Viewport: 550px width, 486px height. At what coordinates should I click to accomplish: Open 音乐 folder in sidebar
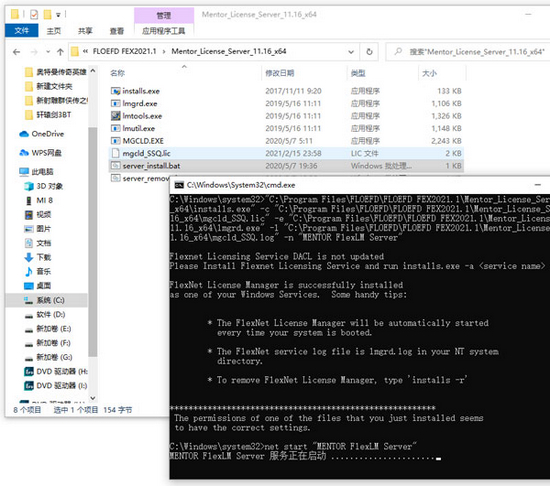38,271
